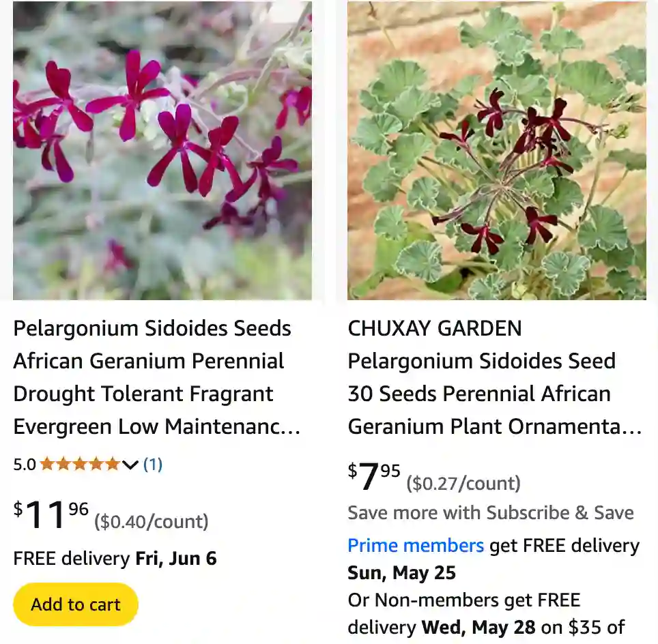Click the ($0.27/count) unit price

click(x=463, y=484)
